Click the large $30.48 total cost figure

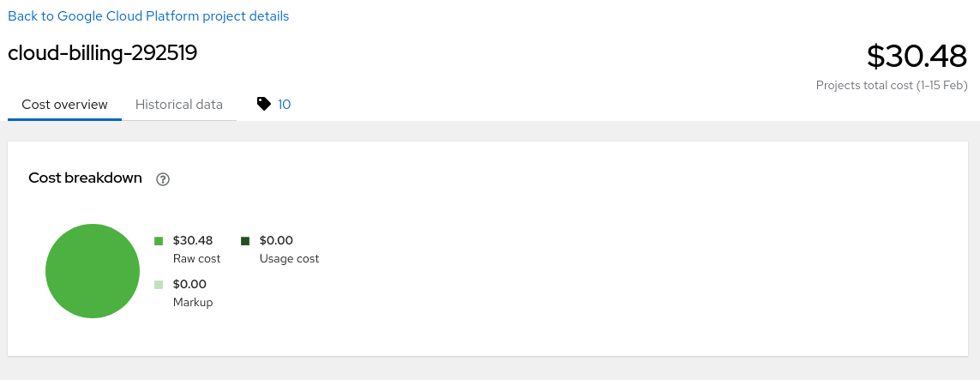point(917,57)
